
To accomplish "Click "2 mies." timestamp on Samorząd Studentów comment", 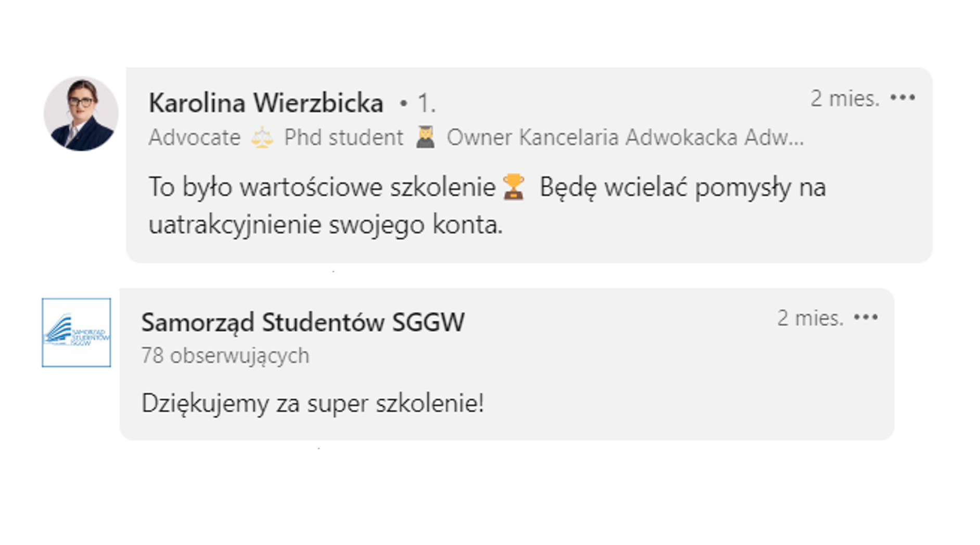I will 810,318.
